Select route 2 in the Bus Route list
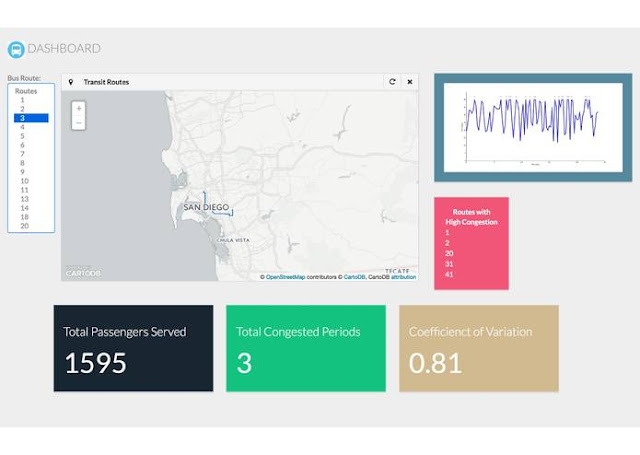 coord(31,109)
